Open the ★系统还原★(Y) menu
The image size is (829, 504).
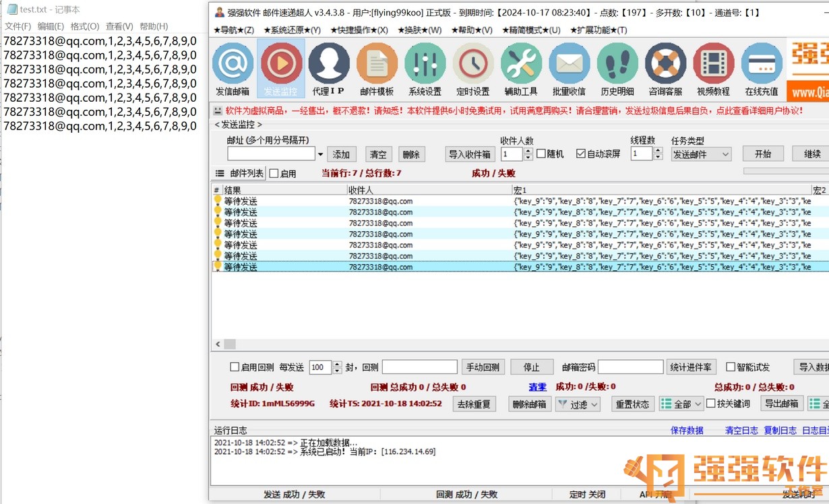[x=292, y=30]
